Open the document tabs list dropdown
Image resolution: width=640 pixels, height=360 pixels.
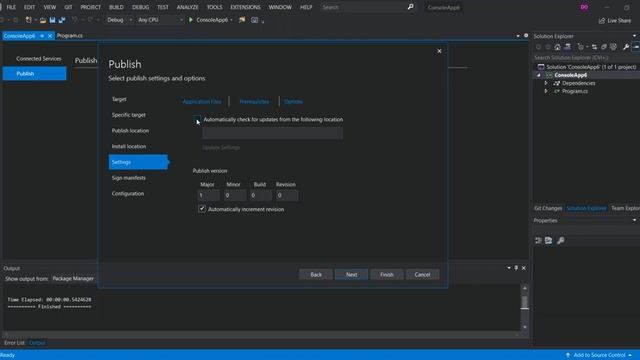[518, 36]
